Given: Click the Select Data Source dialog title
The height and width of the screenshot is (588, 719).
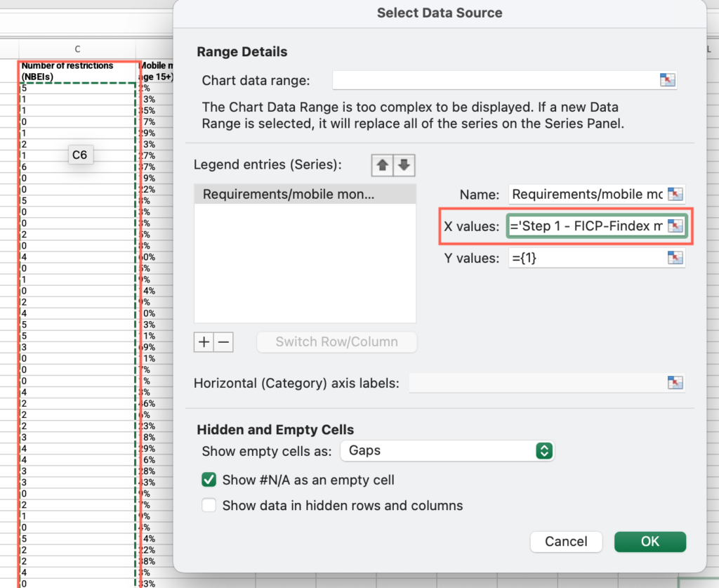Looking at the screenshot, I should (440, 13).
